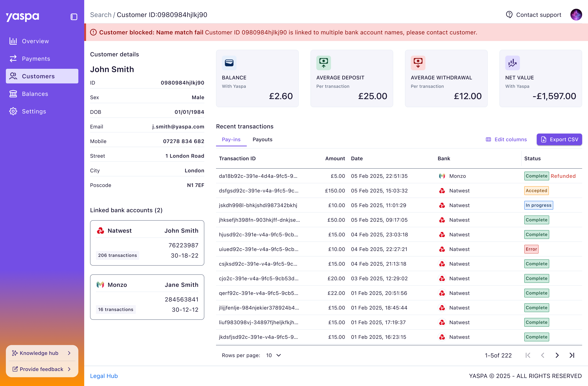Screen dimensions: 588x386
Task: Click the Average Withdrawal card icon
Action: coord(418,63)
